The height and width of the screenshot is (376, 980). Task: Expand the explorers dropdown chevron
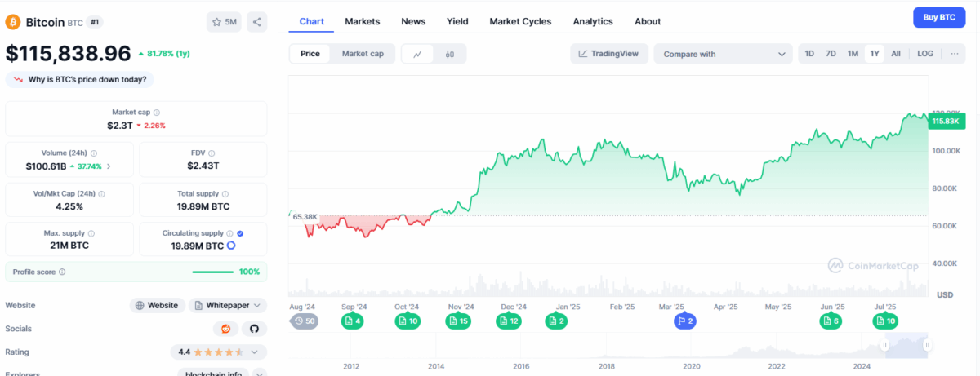click(x=260, y=374)
